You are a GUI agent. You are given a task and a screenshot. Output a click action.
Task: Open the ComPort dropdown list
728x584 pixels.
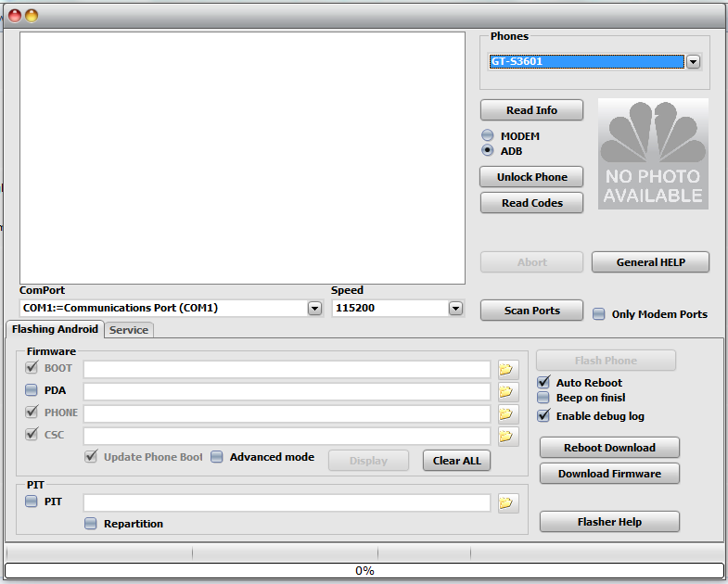point(314,309)
